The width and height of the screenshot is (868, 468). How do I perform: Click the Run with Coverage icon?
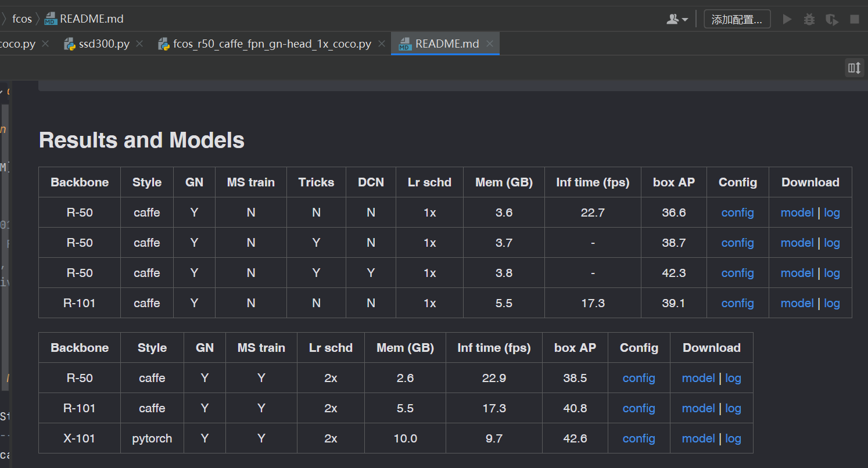832,19
